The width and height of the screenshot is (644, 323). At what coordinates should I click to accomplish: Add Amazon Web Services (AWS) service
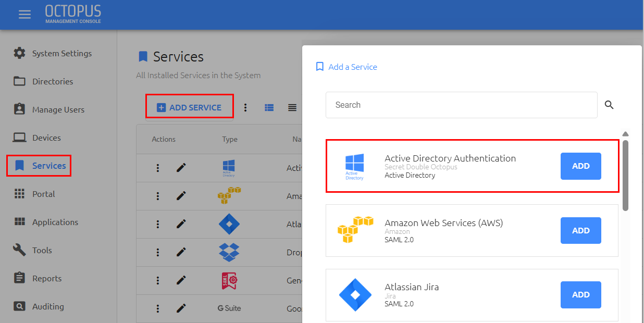(x=581, y=231)
